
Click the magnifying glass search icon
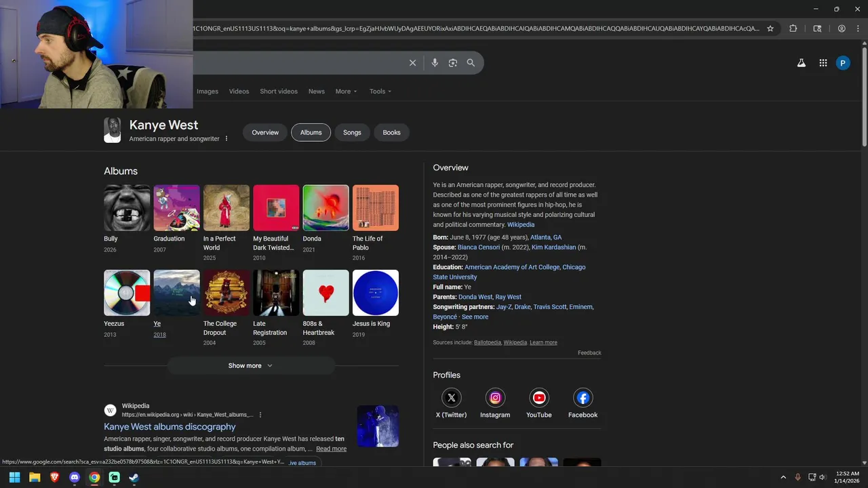(x=471, y=63)
